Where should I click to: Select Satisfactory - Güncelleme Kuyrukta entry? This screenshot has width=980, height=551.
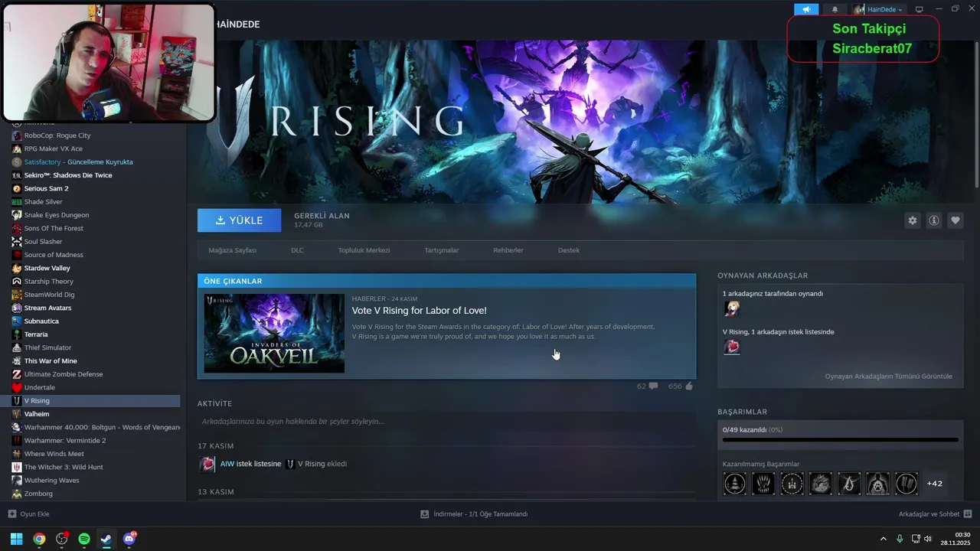pos(78,162)
